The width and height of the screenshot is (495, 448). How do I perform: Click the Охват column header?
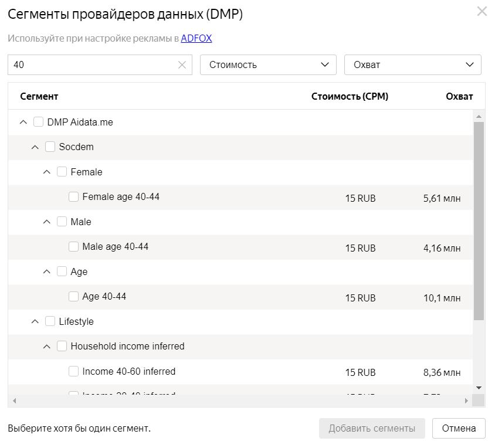pos(459,96)
